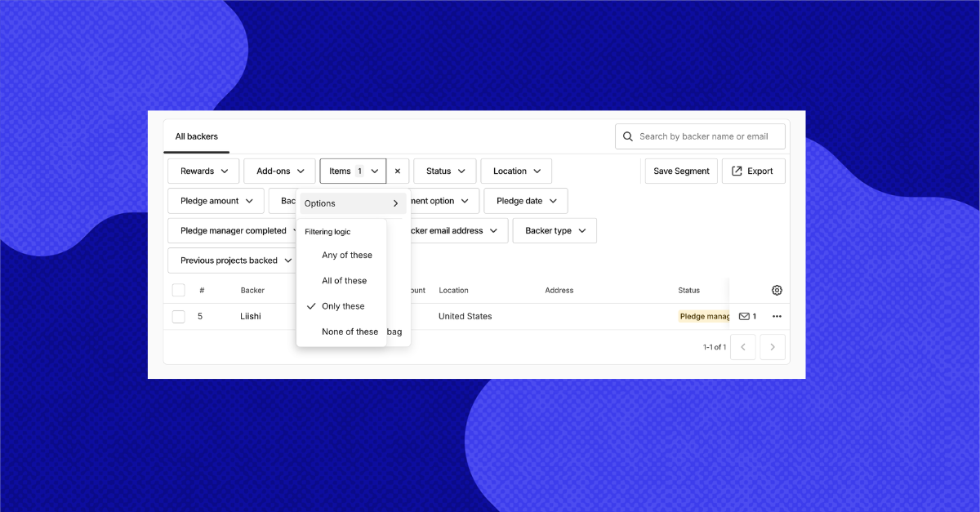Open the three-dot row menu for Liishi
980x512 pixels.
(777, 316)
